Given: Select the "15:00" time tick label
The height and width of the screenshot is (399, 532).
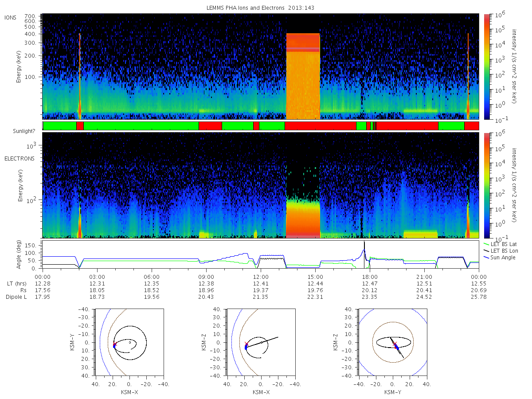Looking at the screenshot, I should [315, 276].
